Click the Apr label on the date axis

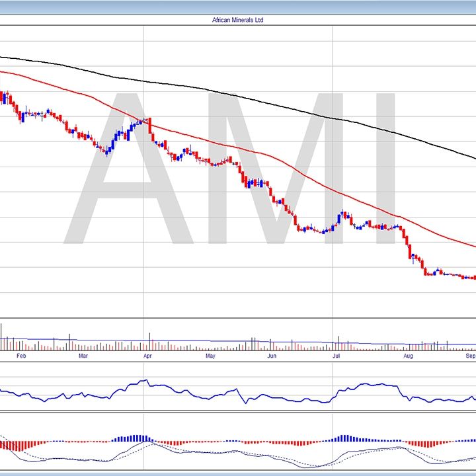(x=147, y=356)
